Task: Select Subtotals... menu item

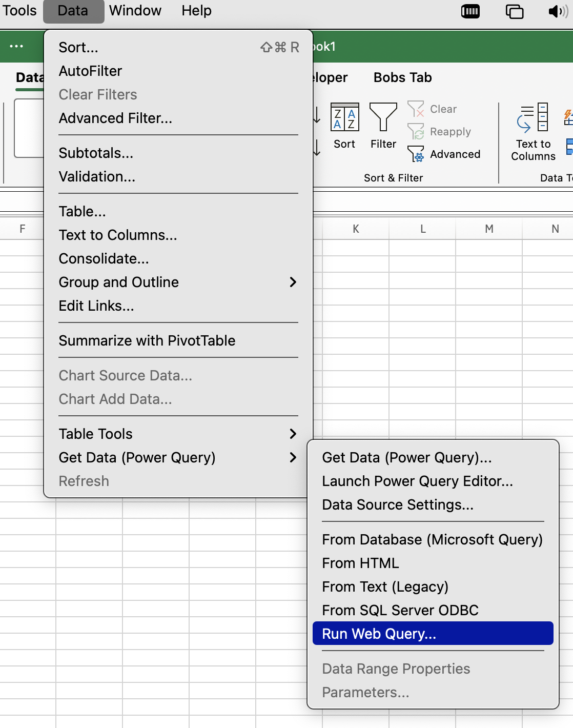Action: (x=178, y=153)
